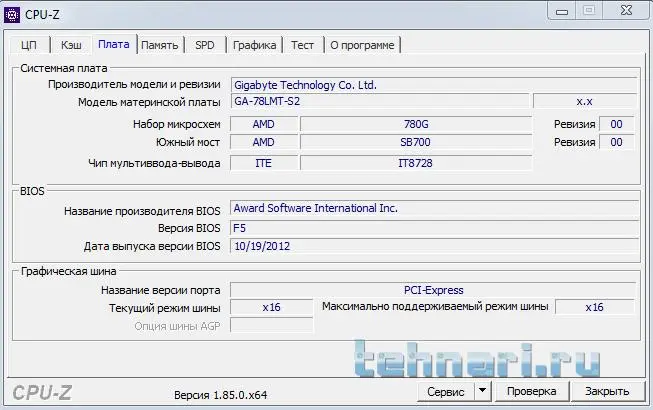Screen dimensions: 653x410
Task: Expand the Сервис dropdown arrow
Action: coord(483,391)
